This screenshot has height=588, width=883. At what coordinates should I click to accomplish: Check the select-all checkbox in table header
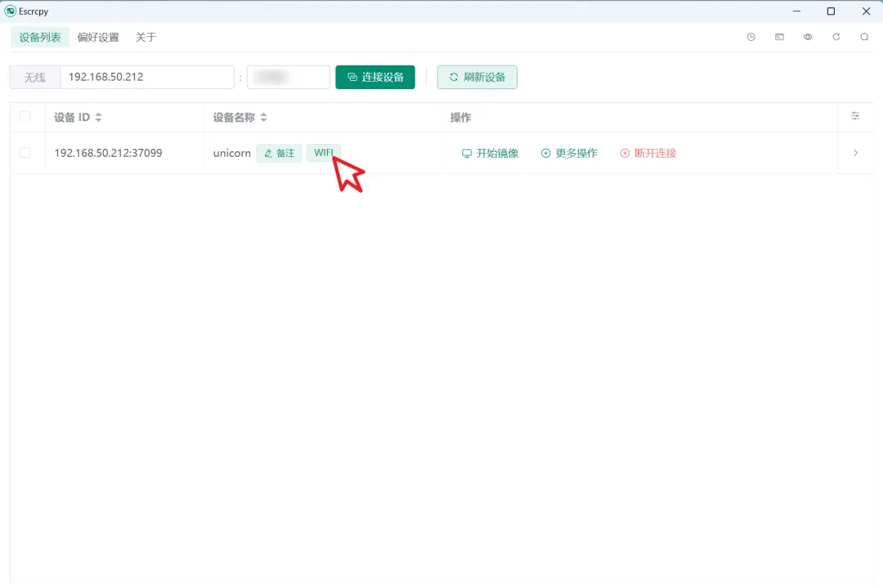click(x=24, y=117)
